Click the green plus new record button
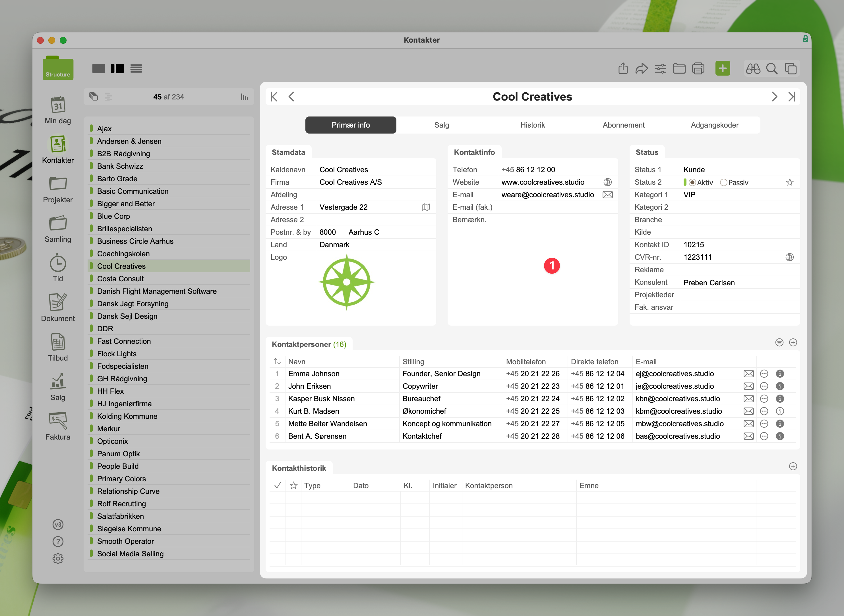The image size is (844, 616). [722, 68]
